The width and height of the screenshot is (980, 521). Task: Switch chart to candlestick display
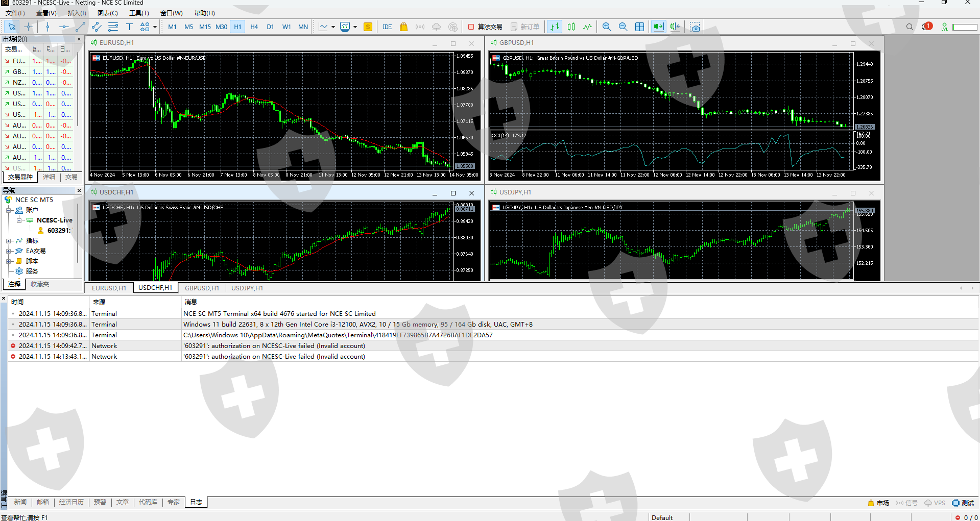571,27
